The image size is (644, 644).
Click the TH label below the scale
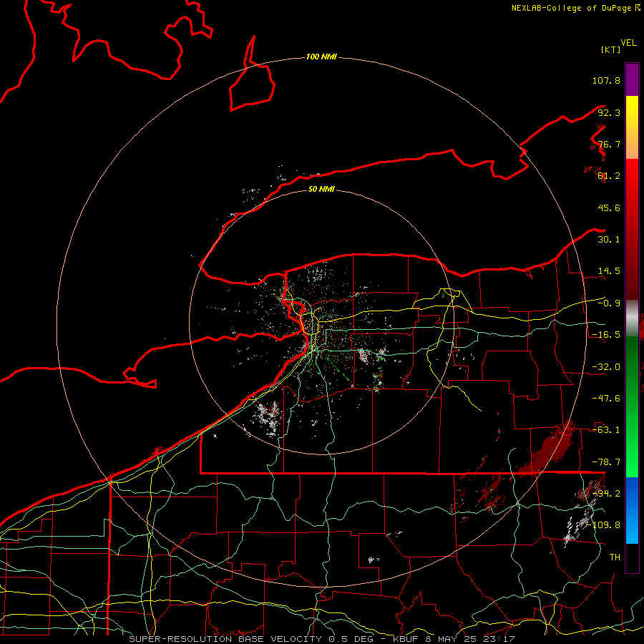coord(615,557)
